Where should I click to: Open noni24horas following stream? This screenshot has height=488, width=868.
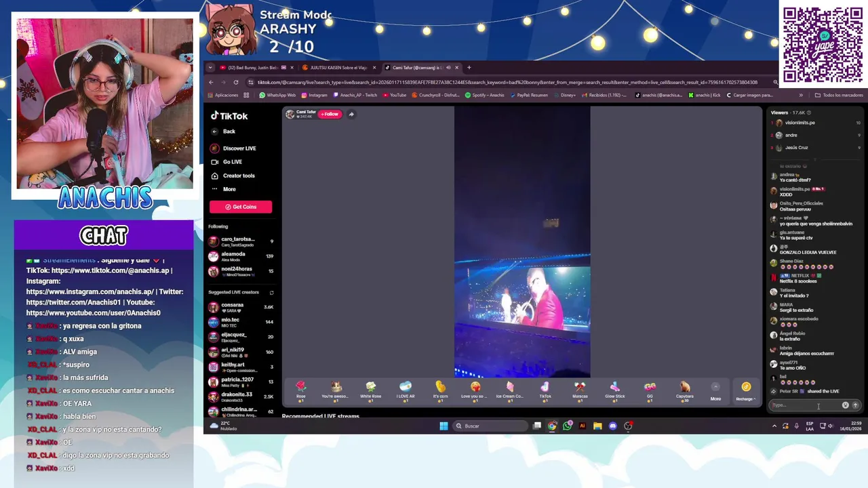pyautogui.click(x=241, y=271)
